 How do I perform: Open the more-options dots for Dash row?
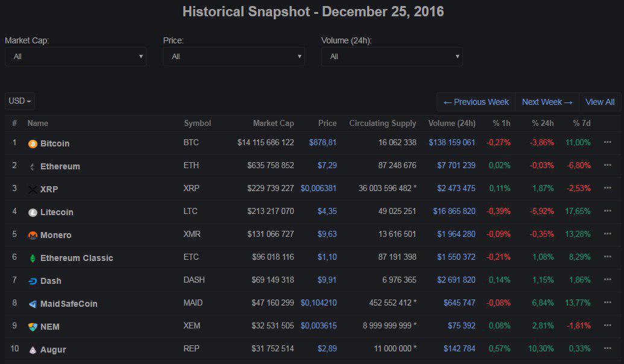point(607,280)
